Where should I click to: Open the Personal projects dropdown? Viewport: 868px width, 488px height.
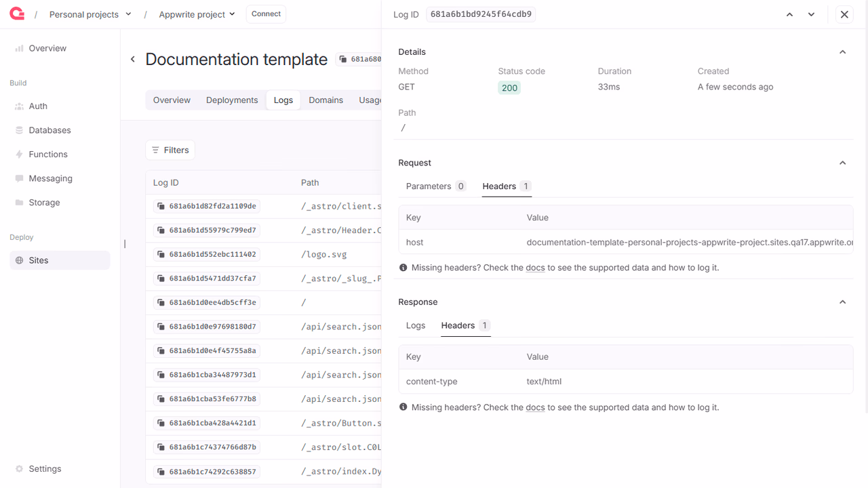tap(90, 14)
